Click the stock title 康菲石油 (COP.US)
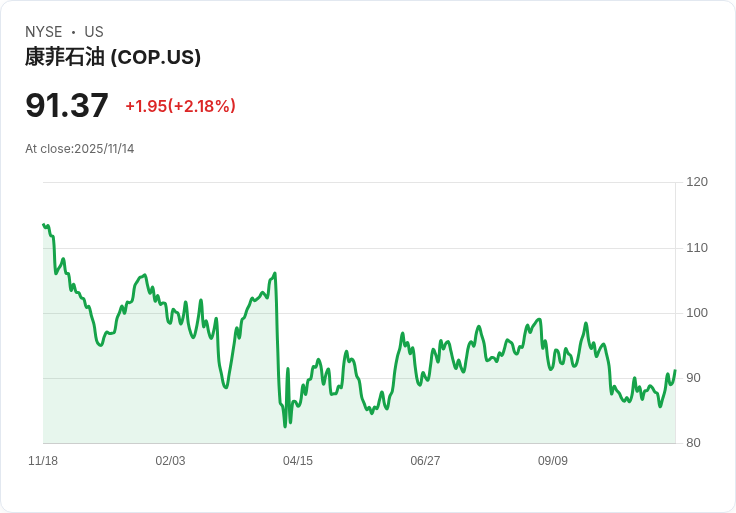The height and width of the screenshot is (513, 736). pos(113,57)
